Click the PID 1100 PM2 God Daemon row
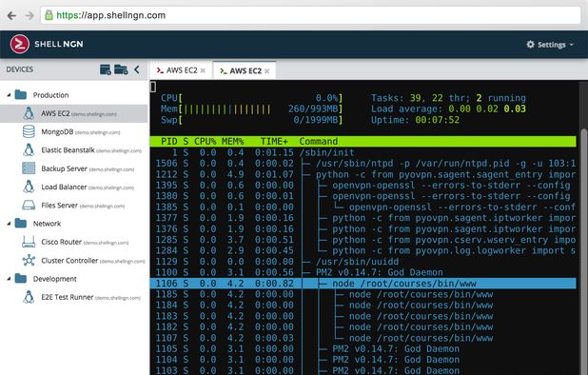This screenshot has height=375, width=588. [363, 272]
